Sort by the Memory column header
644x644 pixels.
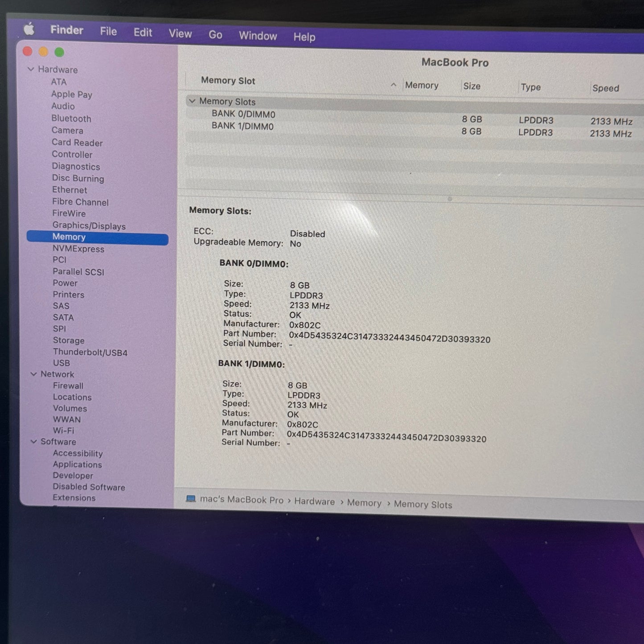(422, 85)
